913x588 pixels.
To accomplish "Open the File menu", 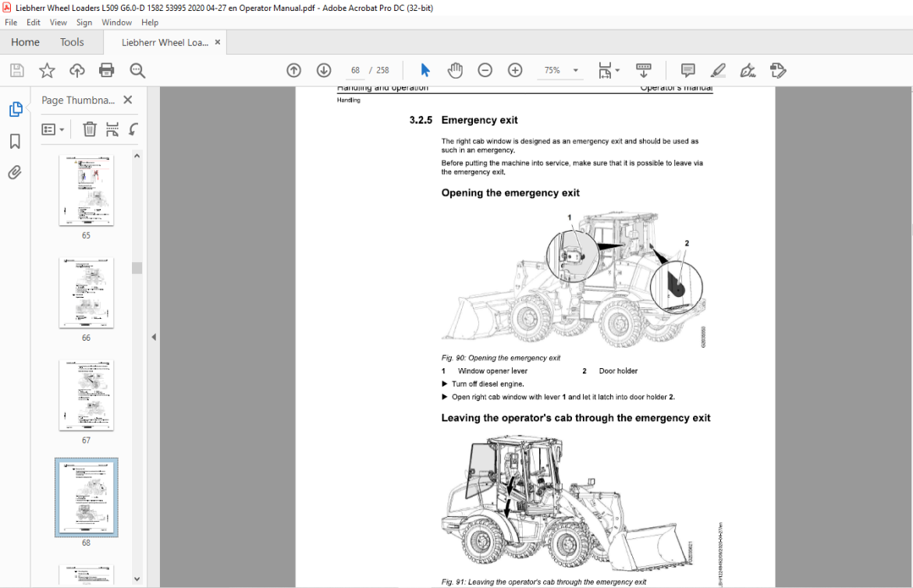I will pos(11,22).
